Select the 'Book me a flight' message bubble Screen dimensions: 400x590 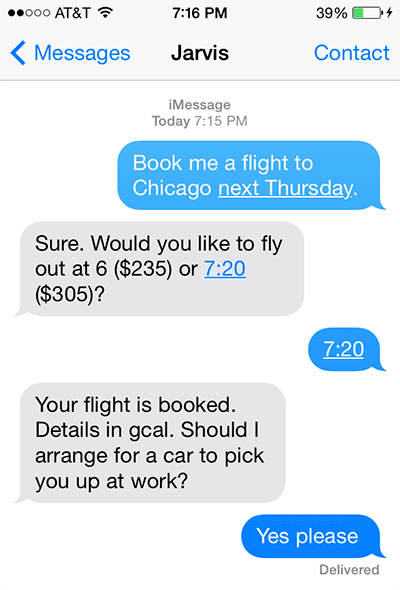[251, 175]
